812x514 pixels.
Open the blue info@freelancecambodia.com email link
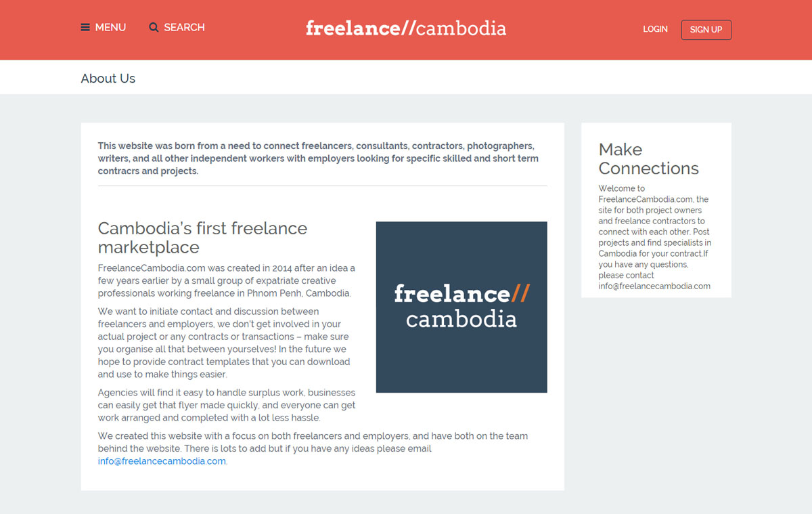click(x=162, y=461)
